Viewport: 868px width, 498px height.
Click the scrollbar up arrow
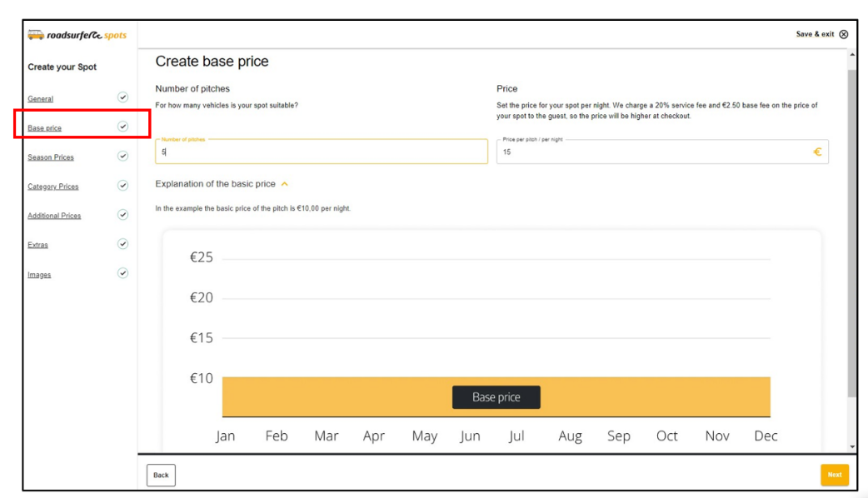tap(852, 55)
